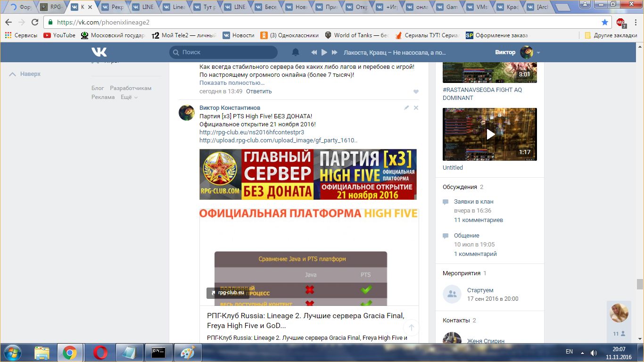This screenshot has width=644, height=362.
Task: Open command prompt taskbar icon
Action: click(x=158, y=352)
